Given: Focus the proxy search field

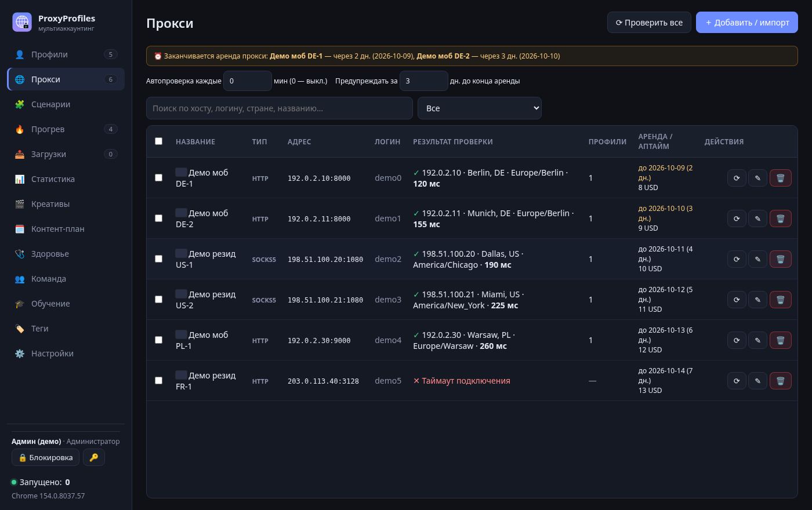Looking at the screenshot, I should click(280, 108).
